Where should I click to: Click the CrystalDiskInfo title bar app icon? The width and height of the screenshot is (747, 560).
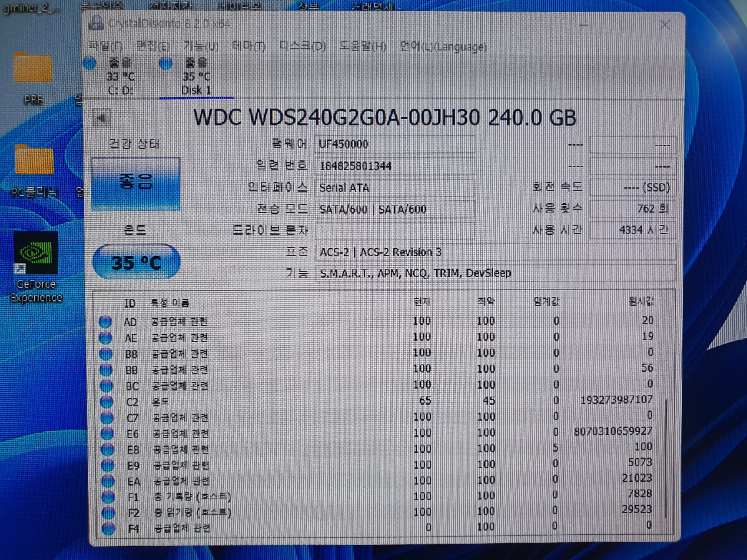pyautogui.click(x=96, y=23)
